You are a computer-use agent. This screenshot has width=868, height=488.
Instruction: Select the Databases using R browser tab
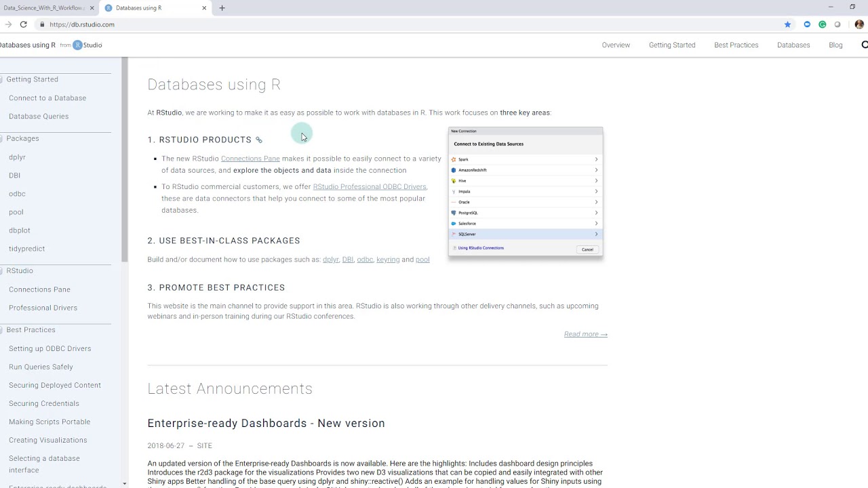156,8
